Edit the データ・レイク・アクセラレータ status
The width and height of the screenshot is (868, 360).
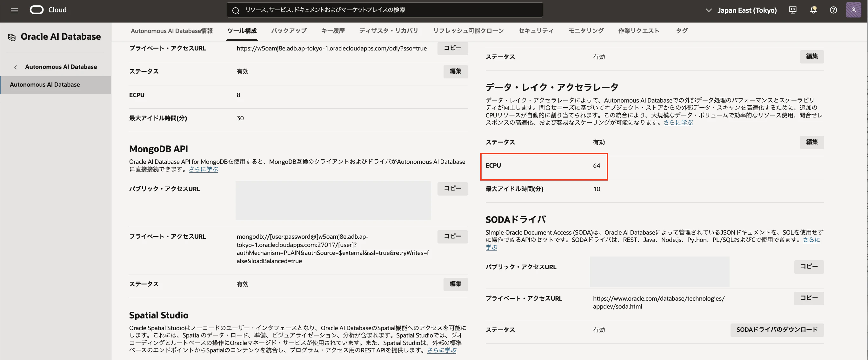coord(812,142)
